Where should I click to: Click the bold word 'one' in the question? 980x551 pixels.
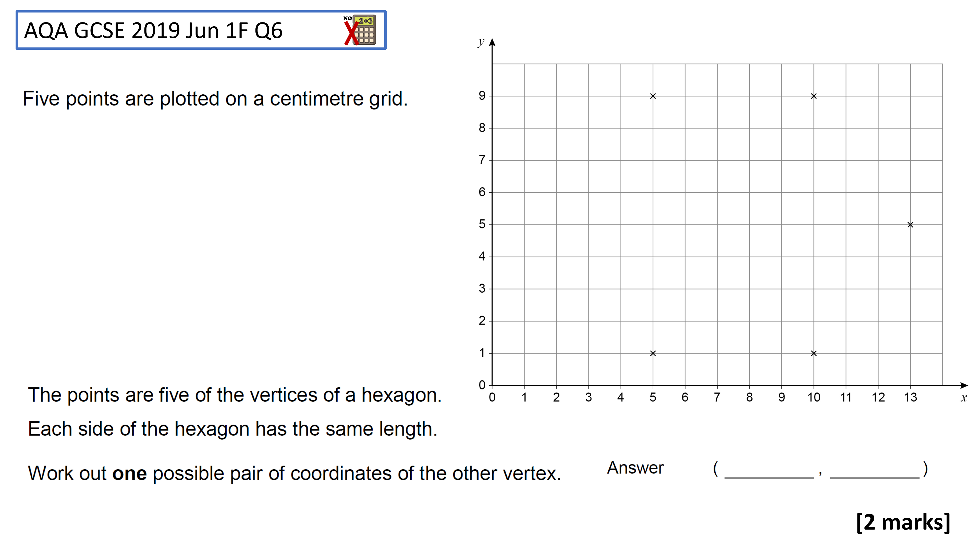(130, 473)
